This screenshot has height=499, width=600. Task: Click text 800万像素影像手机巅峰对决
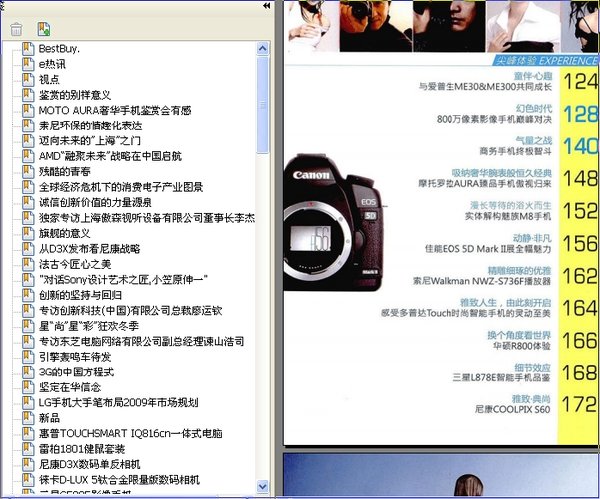[x=494, y=119]
